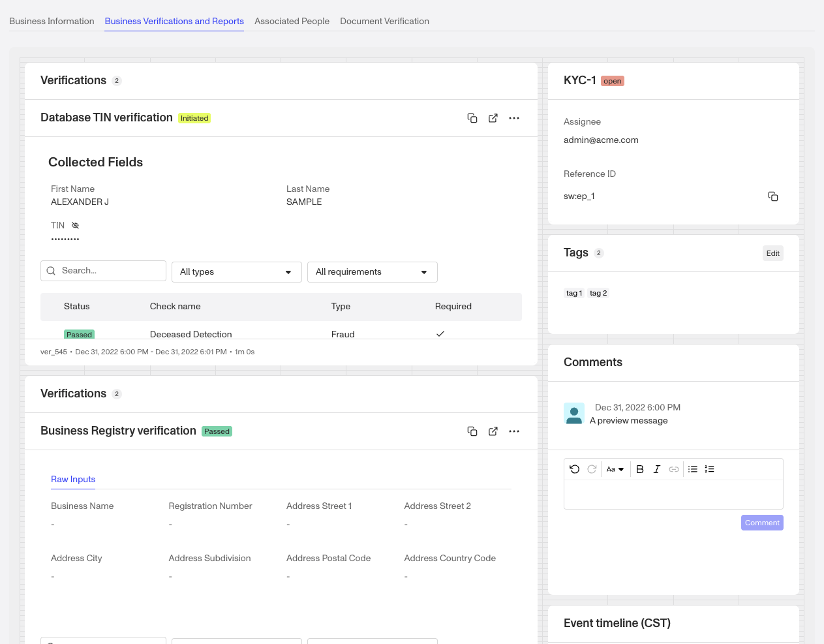Click the copy icon on Business Registry verification

[x=472, y=431]
